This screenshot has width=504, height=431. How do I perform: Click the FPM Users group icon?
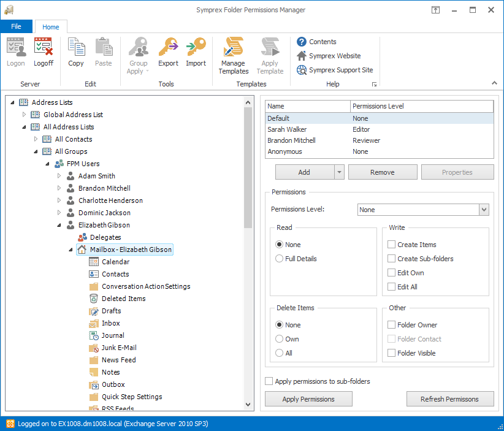59,164
